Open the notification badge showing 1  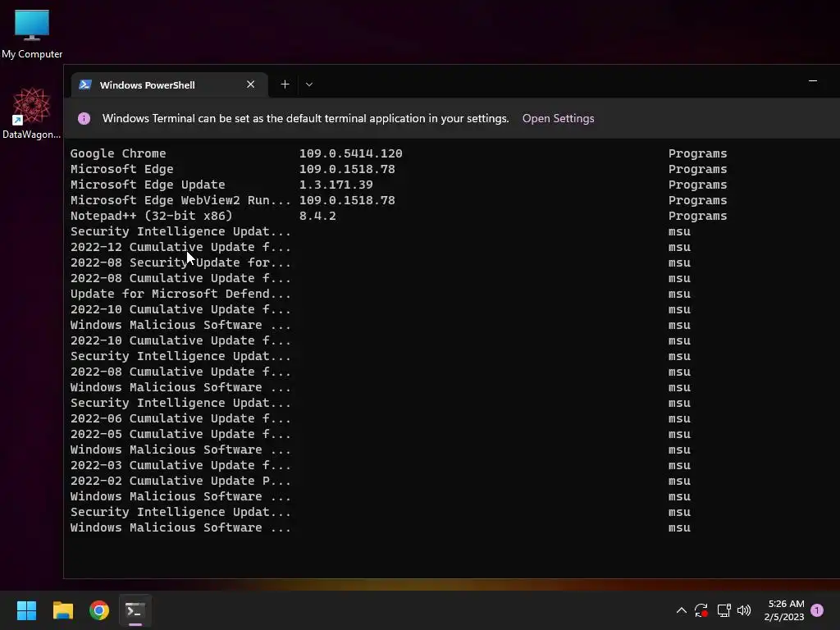pyautogui.click(x=817, y=610)
